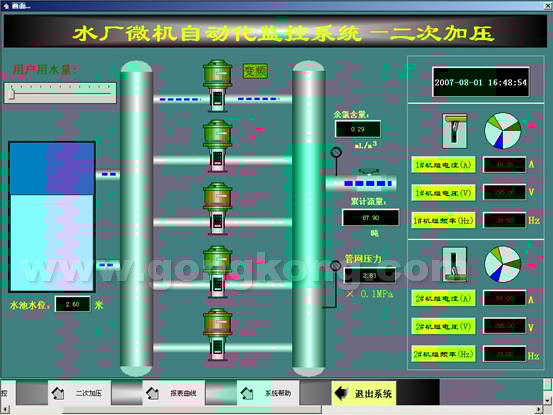The image size is (553, 415).
Task: Toggle the unit 2 knife switch
Action: click(x=455, y=264)
